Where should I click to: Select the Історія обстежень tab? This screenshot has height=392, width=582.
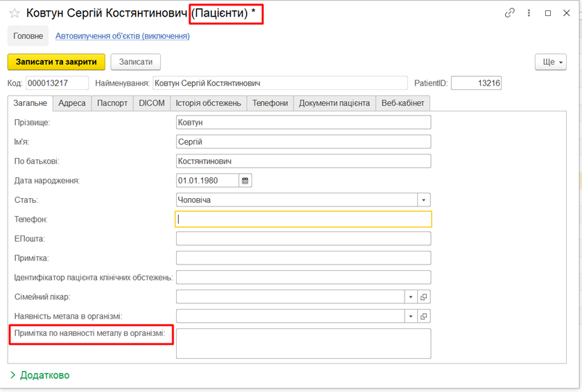pos(208,103)
